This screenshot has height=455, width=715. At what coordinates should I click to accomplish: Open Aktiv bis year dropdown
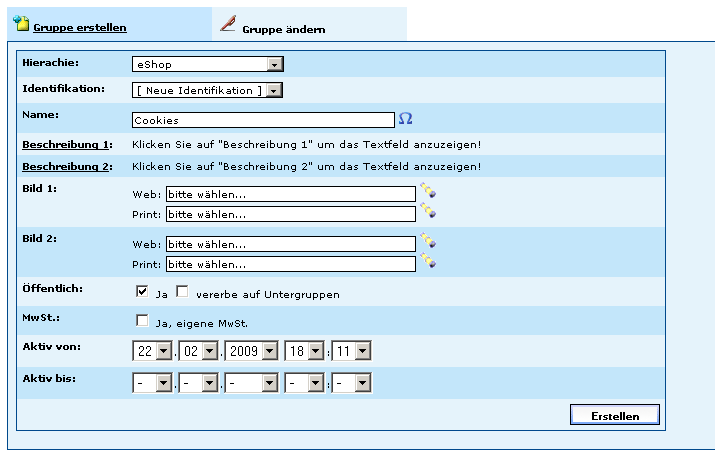[x=251, y=383]
